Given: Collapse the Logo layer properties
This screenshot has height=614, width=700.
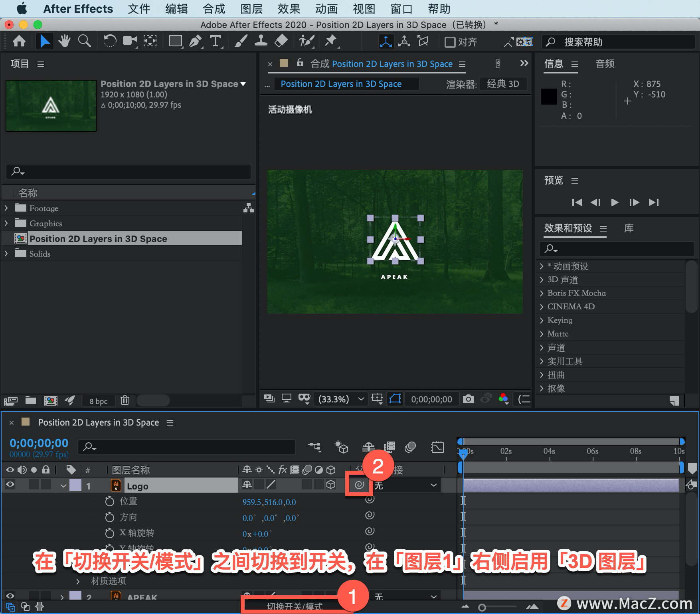Looking at the screenshot, I should tap(63, 486).
